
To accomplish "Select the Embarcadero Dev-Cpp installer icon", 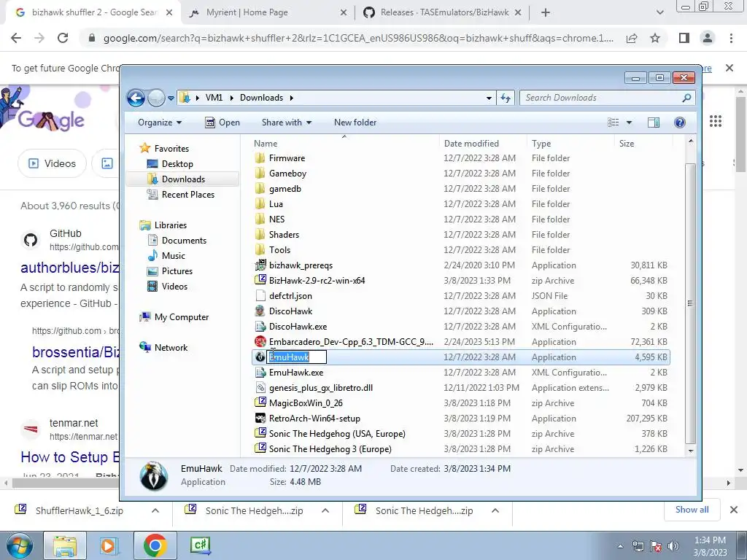I will (x=260, y=341).
